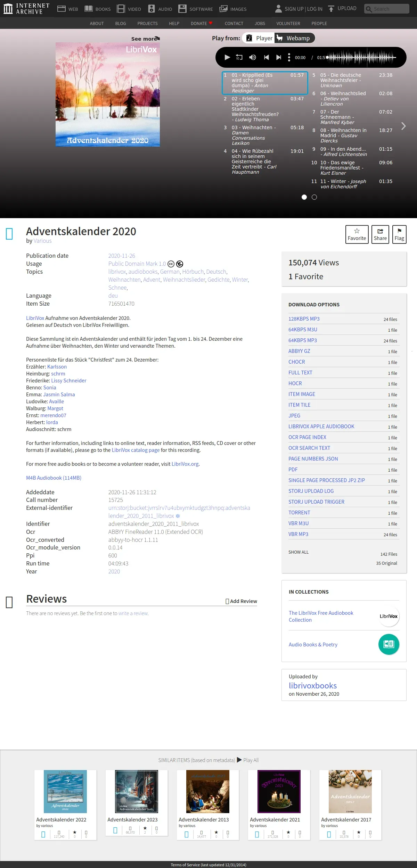The width and height of the screenshot is (417, 868).
Task: Play All similar items
Action: tap(248, 760)
